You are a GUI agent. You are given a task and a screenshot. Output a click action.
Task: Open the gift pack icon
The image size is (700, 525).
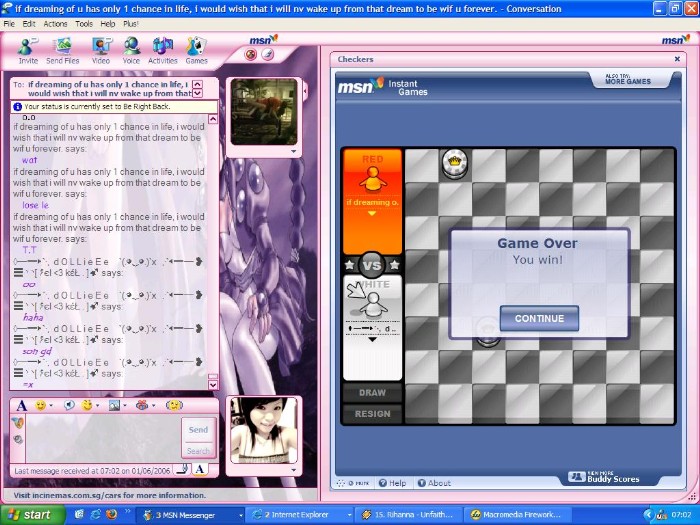click(142, 405)
